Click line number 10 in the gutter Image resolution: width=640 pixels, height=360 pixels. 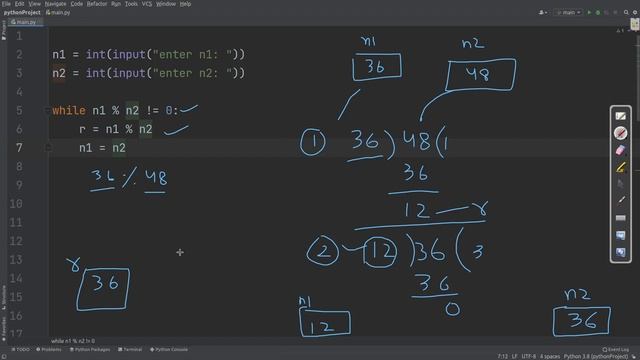click(16, 204)
